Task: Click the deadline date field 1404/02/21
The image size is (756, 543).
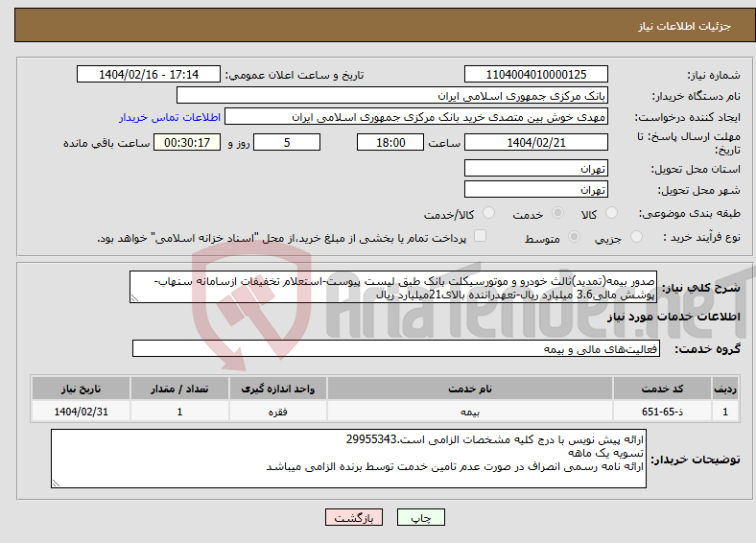Action: point(536,142)
